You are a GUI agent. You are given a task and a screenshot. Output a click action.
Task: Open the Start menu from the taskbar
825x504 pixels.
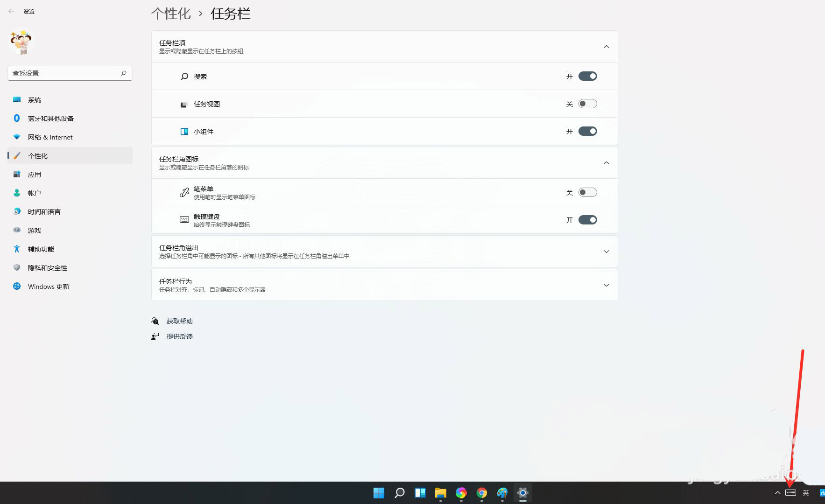[379, 493]
